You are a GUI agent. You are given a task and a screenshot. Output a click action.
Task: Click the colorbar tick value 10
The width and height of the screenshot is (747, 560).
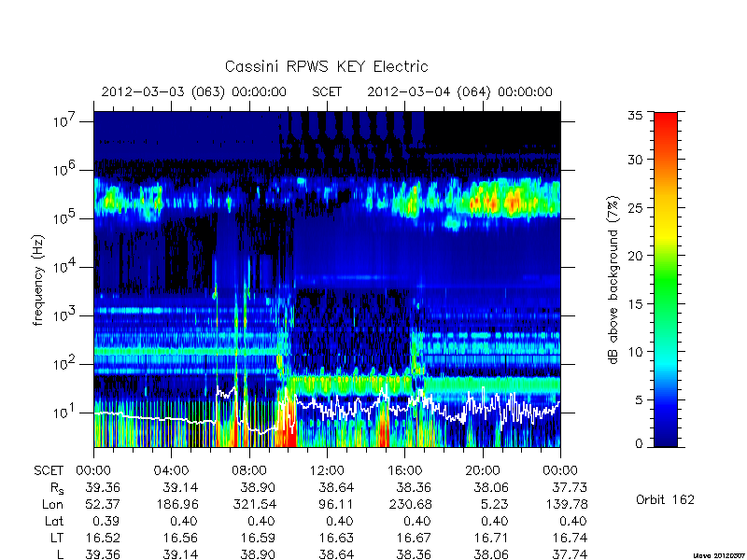(x=636, y=352)
